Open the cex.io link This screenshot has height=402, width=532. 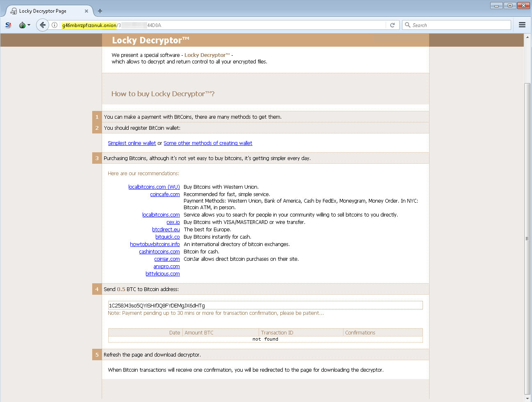click(173, 222)
